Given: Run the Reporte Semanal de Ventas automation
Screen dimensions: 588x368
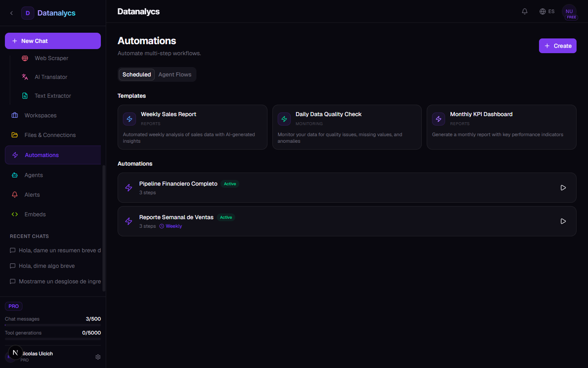Looking at the screenshot, I should pos(563,221).
